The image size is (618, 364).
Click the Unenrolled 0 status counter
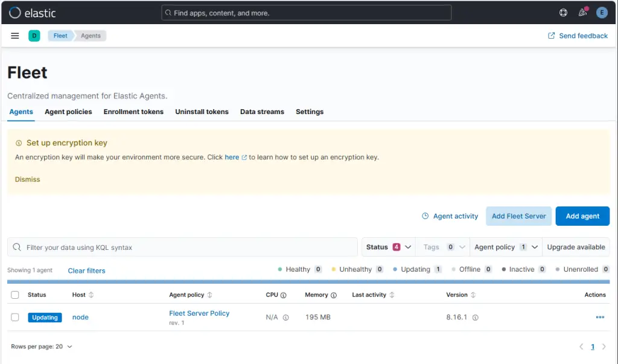coord(582,269)
